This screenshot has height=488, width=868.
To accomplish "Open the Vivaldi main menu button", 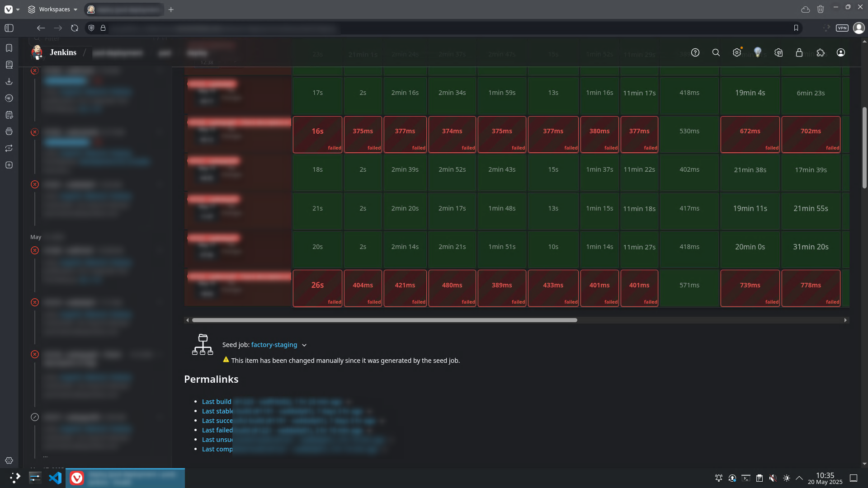I will [9, 9].
